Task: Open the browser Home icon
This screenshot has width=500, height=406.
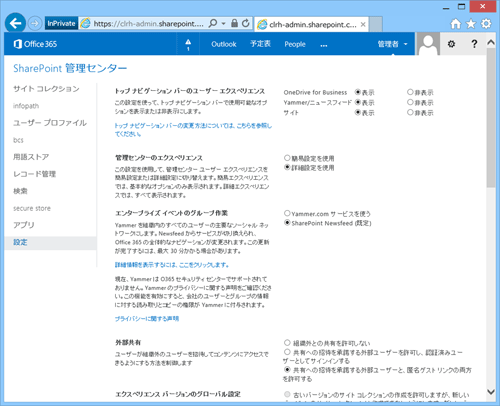Action: 456,24
